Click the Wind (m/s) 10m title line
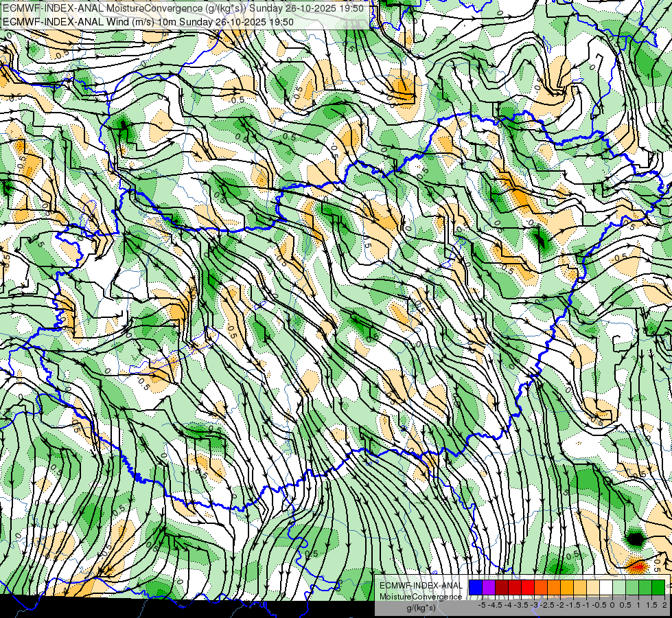The image size is (672, 618). tap(148, 21)
